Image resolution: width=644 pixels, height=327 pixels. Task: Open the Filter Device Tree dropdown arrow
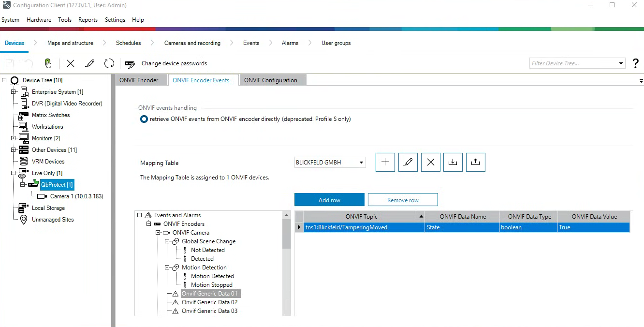[621, 63]
